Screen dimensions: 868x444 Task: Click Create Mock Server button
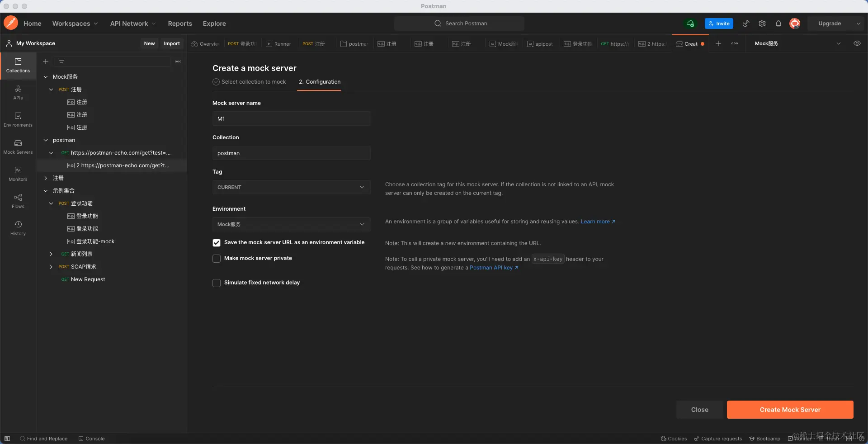[790, 410]
